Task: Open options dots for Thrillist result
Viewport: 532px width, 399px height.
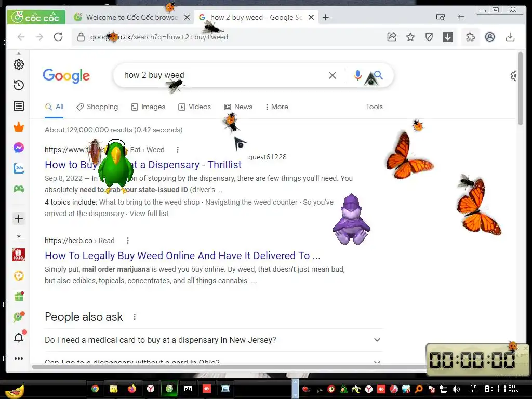Action: coord(178,150)
